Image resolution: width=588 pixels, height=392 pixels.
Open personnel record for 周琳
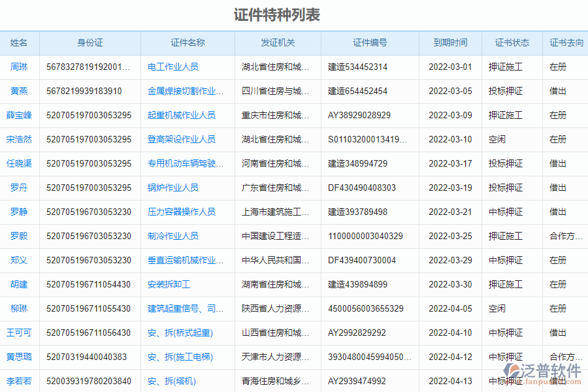click(x=19, y=67)
